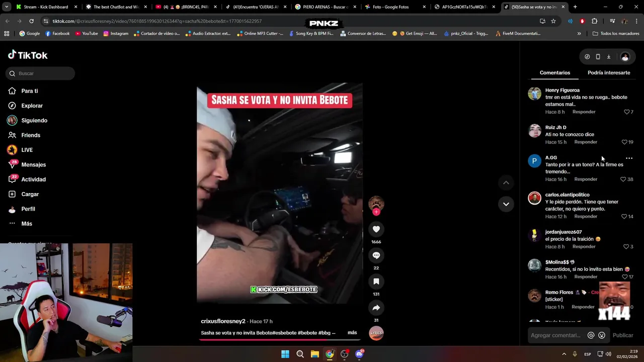Screen dimensions: 644x362
Task: Go to next video with down chevron
Action: pyautogui.click(x=506, y=204)
